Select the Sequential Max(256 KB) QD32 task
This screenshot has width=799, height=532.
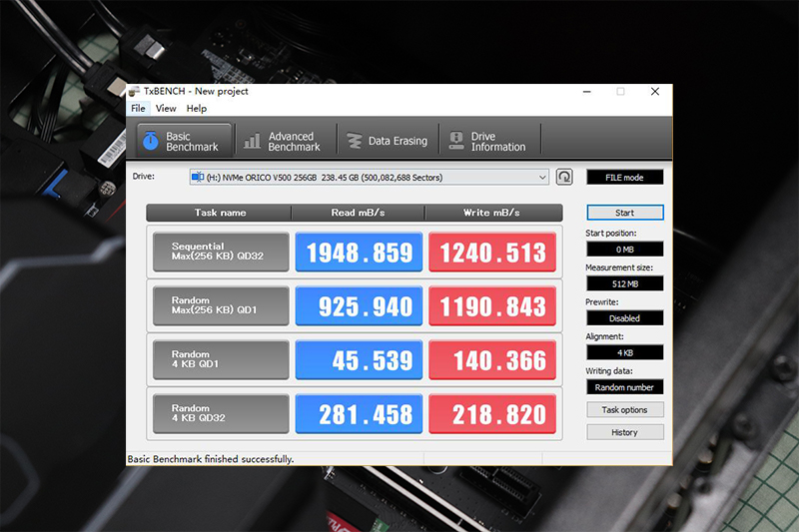221,252
